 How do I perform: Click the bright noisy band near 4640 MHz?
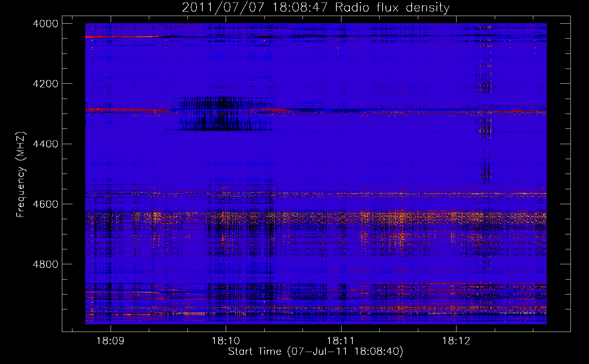pyautogui.click(x=316, y=218)
